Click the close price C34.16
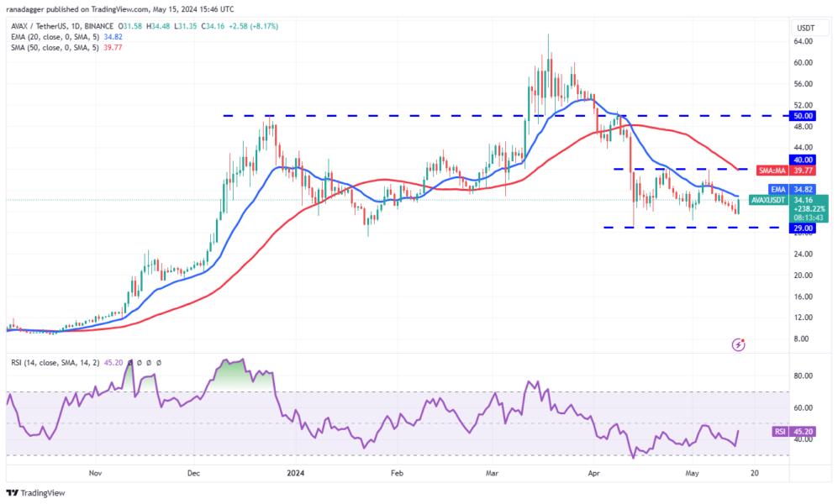The width and height of the screenshot is (838, 504). 213,26
